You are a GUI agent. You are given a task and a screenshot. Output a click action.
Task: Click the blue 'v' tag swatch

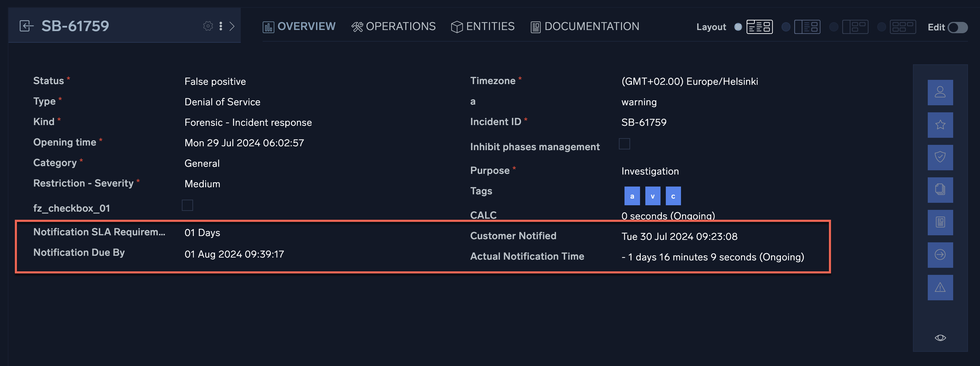pyautogui.click(x=652, y=196)
